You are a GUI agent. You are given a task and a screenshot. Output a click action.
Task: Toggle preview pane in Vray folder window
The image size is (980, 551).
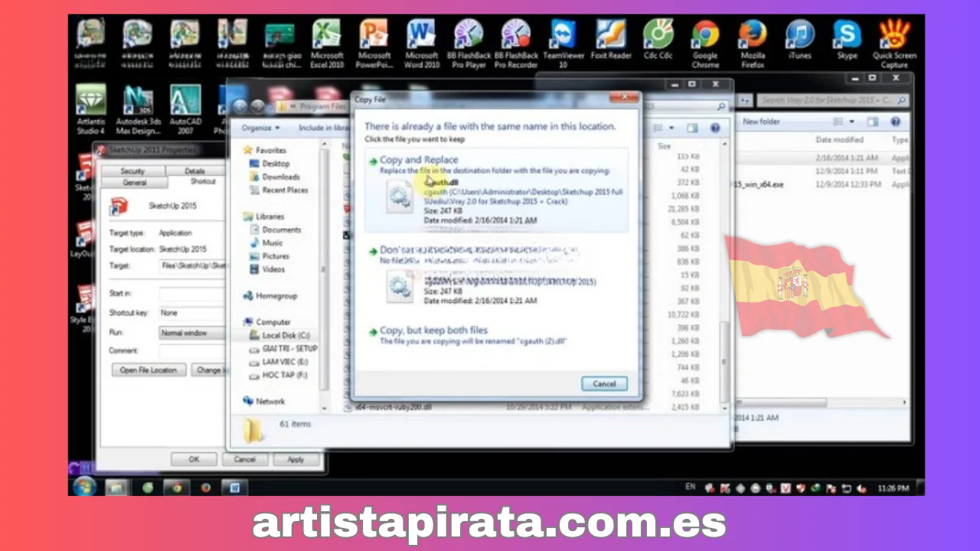pyautogui.click(x=873, y=122)
